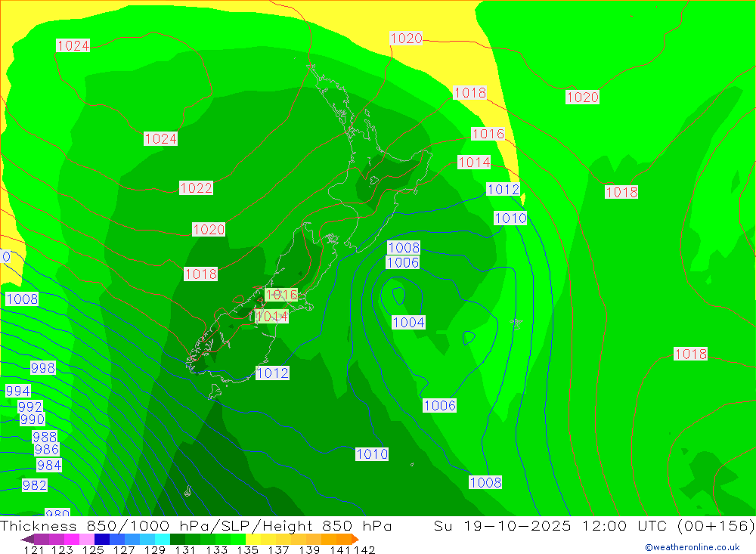Click legend value 137
The width and height of the screenshot is (756, 554).
(278, 549)
